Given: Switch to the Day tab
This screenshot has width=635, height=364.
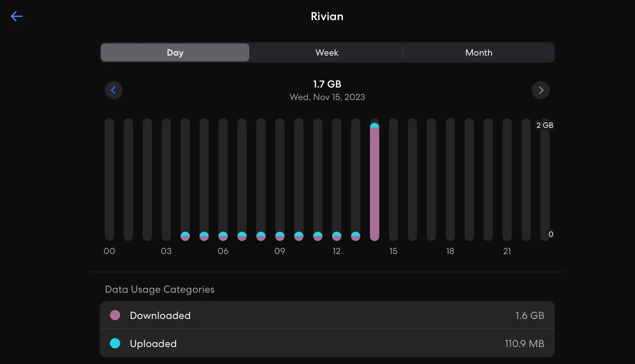Looking at the screenshot, I should (175, 52).
